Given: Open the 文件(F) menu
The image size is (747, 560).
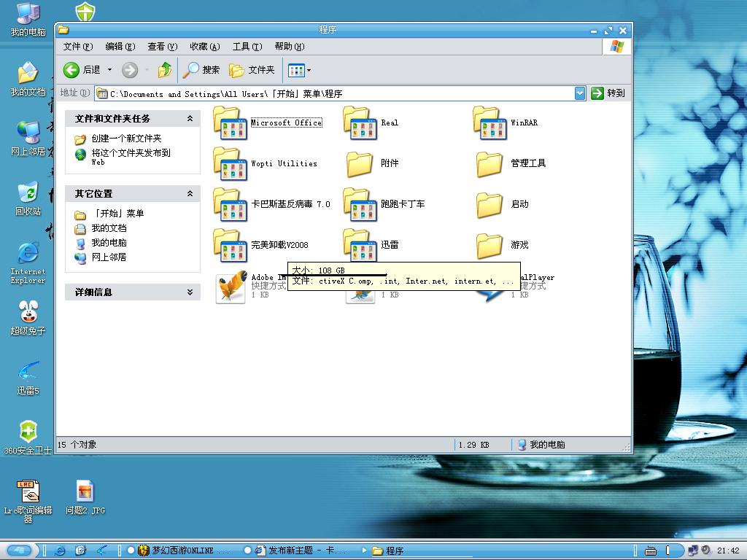Looking at the screenshot, I should click(x=77, y=46).
